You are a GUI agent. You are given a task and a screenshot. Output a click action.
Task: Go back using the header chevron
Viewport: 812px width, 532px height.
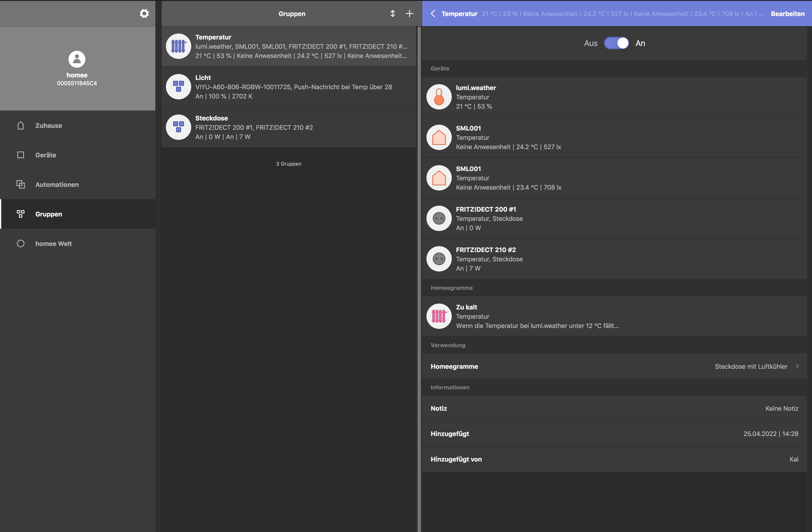(433, 14)
